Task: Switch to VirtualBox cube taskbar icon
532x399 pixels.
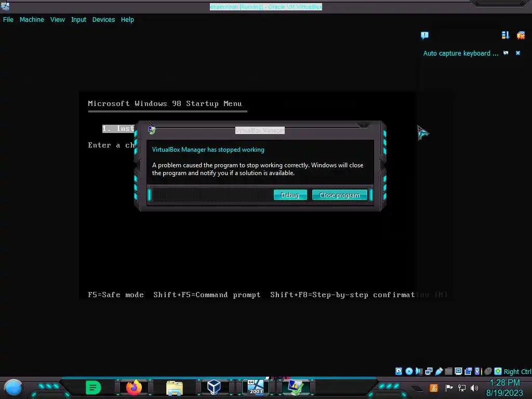Action: pos(214,387)
